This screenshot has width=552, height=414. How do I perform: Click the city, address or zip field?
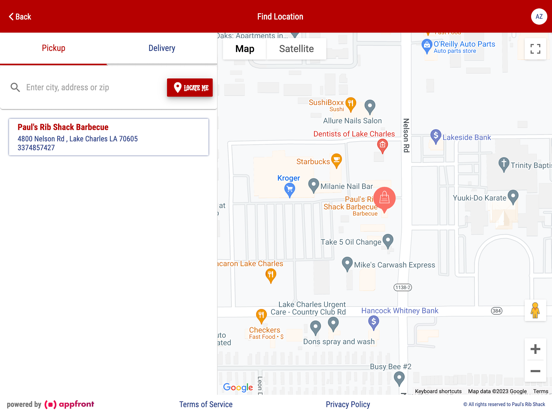pyautogui.click(x=92, y=87)
